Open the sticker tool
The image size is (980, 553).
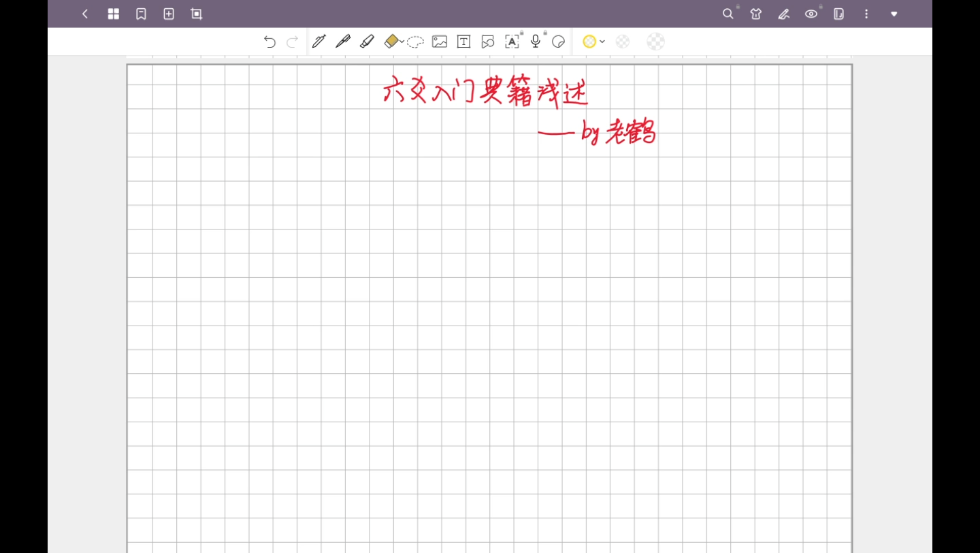tap(559, 42)
